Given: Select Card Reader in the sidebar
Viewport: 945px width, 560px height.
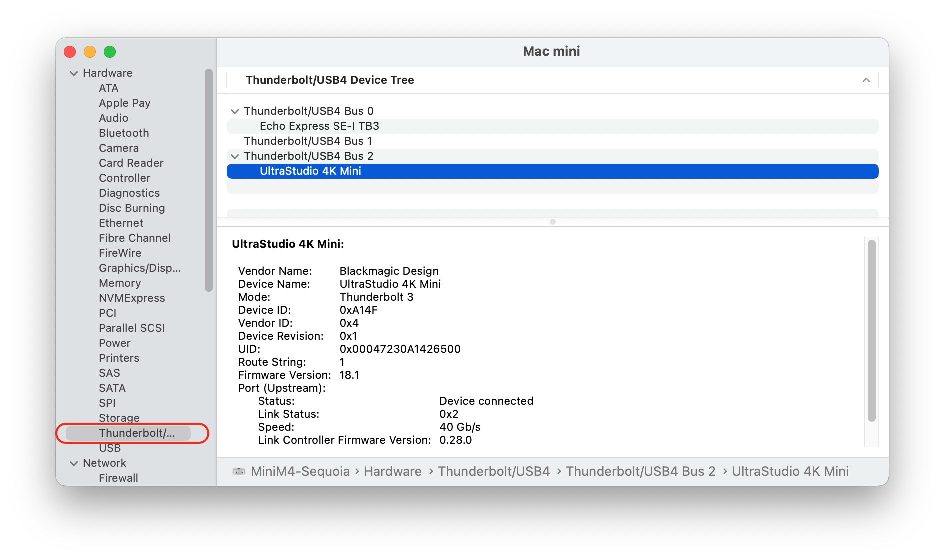Looking at the screenshot, I should point(131,163).
